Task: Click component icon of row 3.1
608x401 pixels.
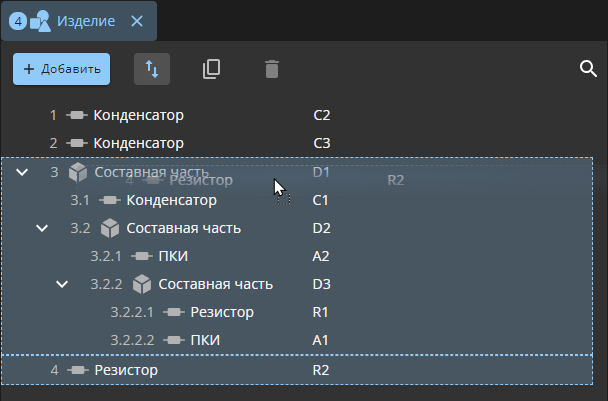Action: 110,200
